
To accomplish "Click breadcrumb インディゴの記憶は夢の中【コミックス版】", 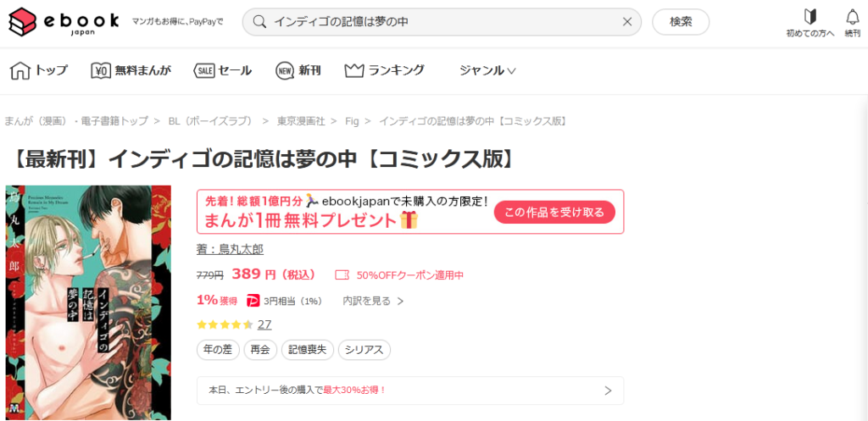I will [x=473, y=121].
